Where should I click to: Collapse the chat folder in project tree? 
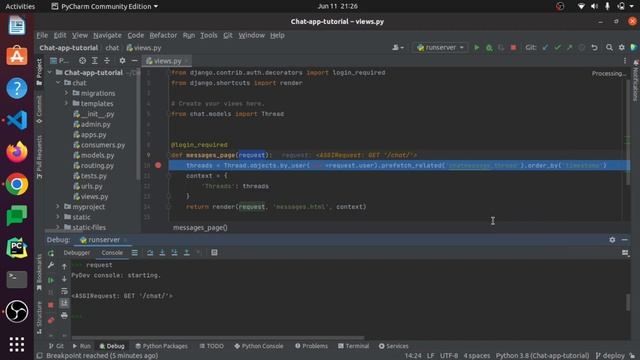(58, 83)
